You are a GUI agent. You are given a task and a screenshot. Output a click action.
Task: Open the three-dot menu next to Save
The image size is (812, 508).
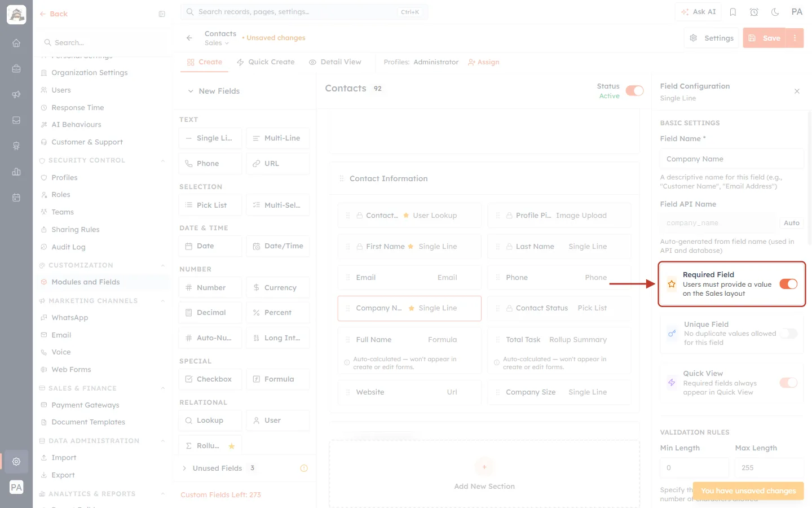pos(795,38)
